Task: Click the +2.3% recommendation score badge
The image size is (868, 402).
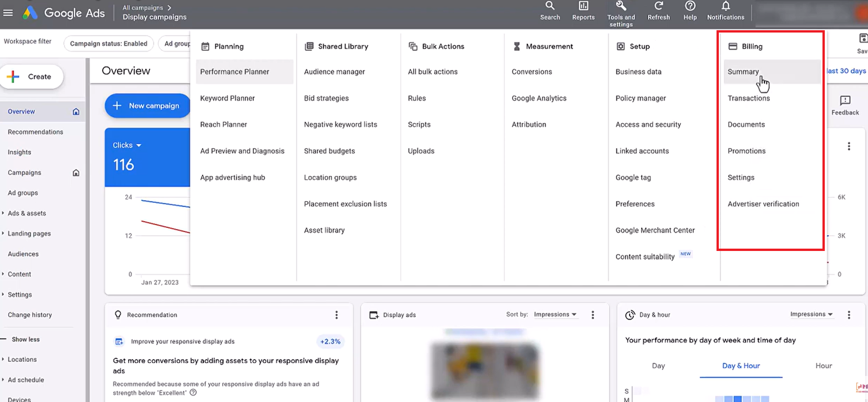Action: (x=330, y=342)
